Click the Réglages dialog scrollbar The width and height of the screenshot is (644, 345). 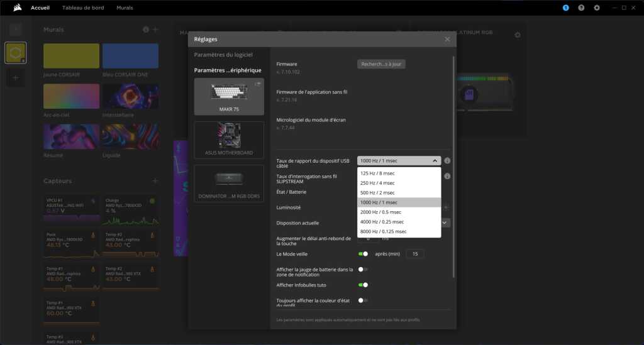[x=453, y=167]
